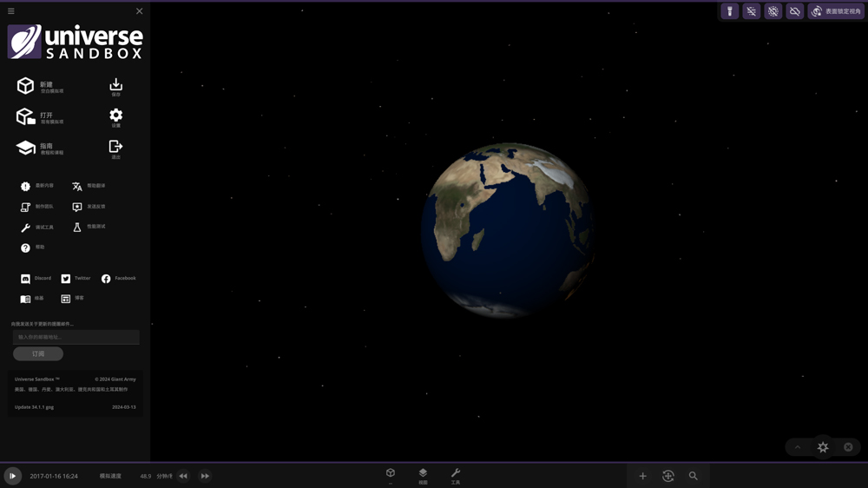Toggle surface lock view (表面锁定视角)
Image resolution: width=868 pixels, height=488 pixels.
point(836,11)
